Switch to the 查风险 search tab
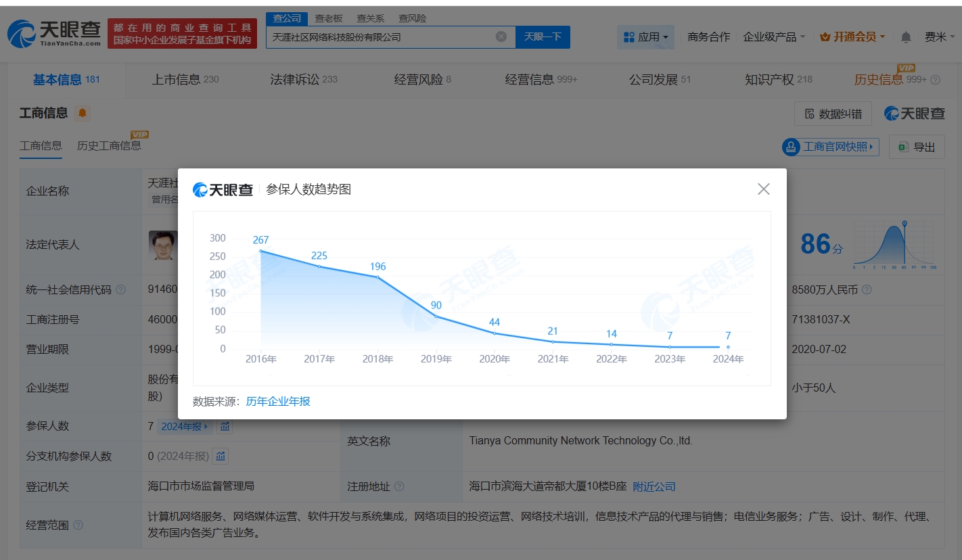 (x=412, y=18)
